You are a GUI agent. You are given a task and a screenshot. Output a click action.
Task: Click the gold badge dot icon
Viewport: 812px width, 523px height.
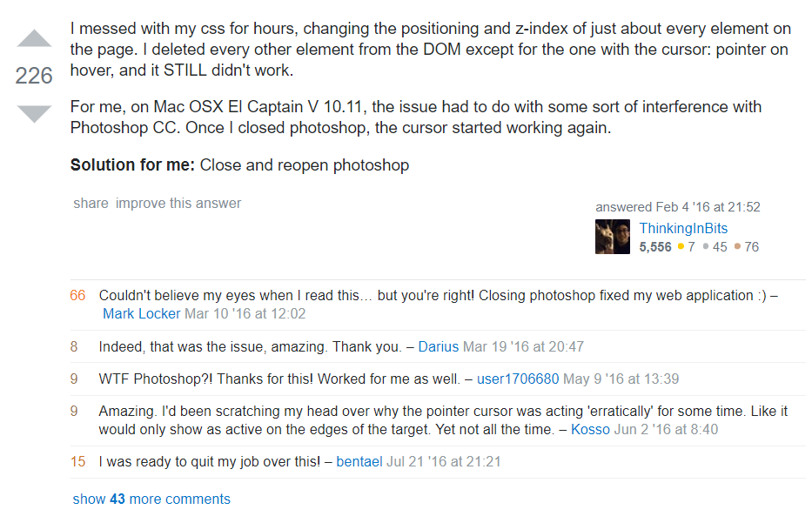pos(681,246)
